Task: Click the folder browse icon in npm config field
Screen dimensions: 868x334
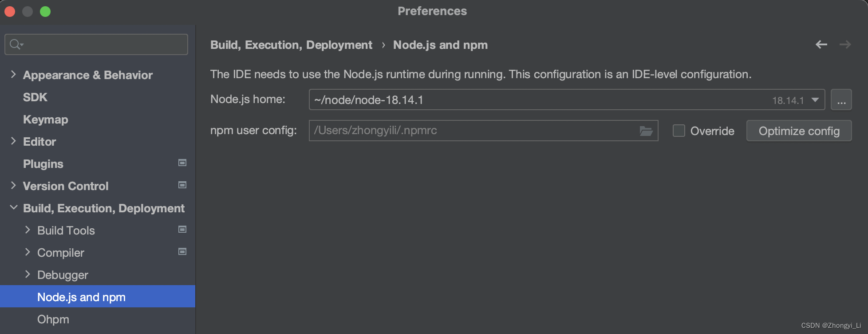Action: pos(646,131)
